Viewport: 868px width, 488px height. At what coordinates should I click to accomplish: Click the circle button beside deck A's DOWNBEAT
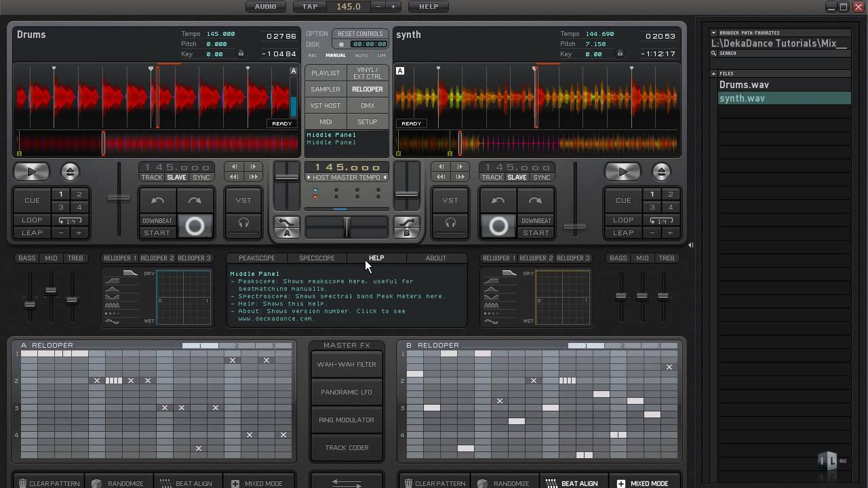(x=195, y=226)
